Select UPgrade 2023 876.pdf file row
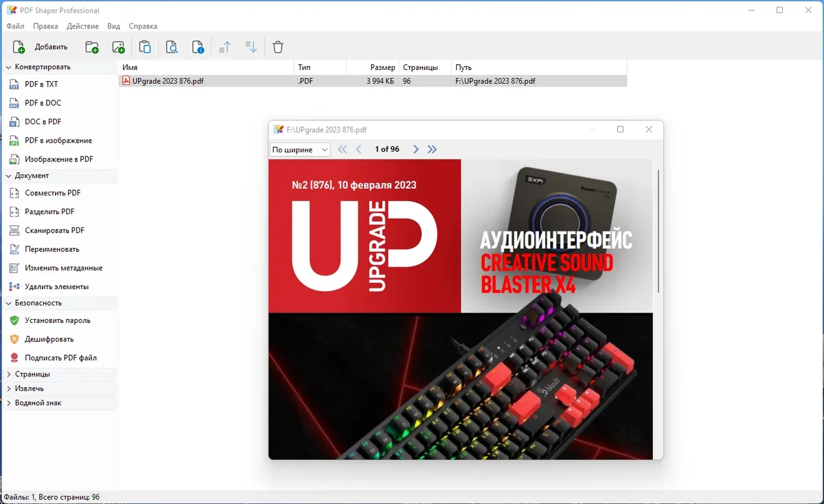 (x=373, y=81)
